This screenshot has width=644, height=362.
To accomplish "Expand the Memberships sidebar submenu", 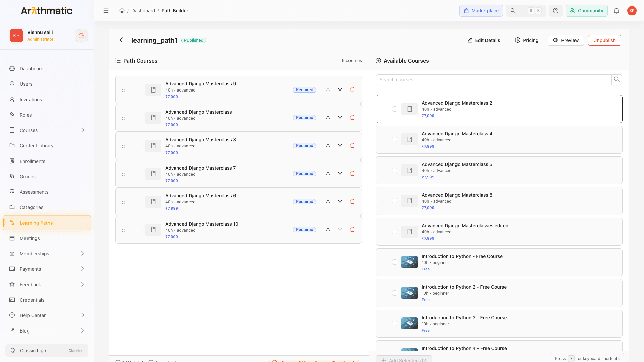I will 83,254.
